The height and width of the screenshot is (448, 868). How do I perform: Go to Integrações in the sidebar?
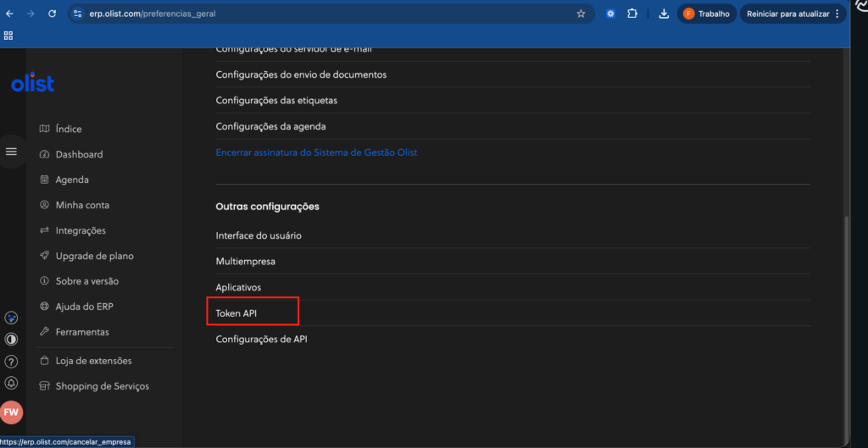pyautogui.click(x=81, y=230)
